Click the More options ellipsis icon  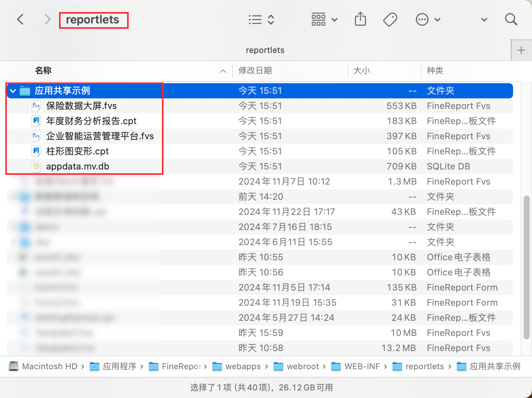pos(422,19)
